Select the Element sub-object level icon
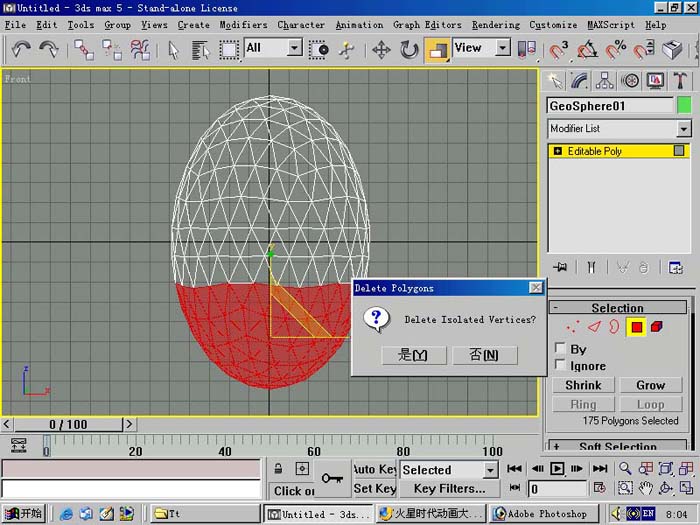The image size is (700, 525). pyautogui.click(x=657, y=327)
